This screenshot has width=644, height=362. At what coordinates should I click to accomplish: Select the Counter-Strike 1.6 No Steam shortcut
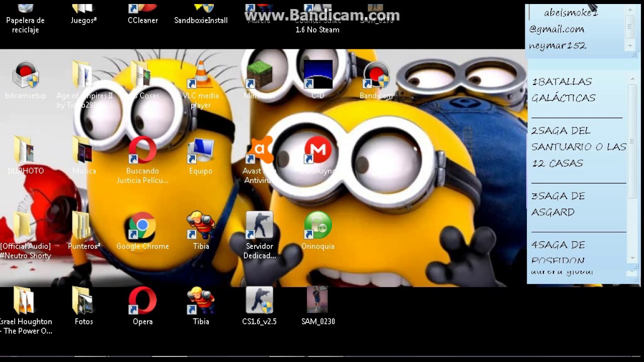tap(317, 19)
